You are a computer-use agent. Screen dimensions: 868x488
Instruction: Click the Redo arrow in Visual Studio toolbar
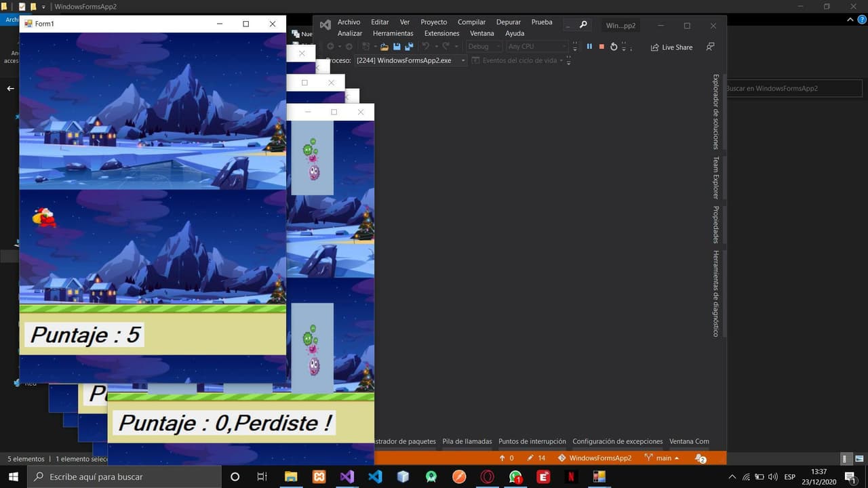point(446,47)
